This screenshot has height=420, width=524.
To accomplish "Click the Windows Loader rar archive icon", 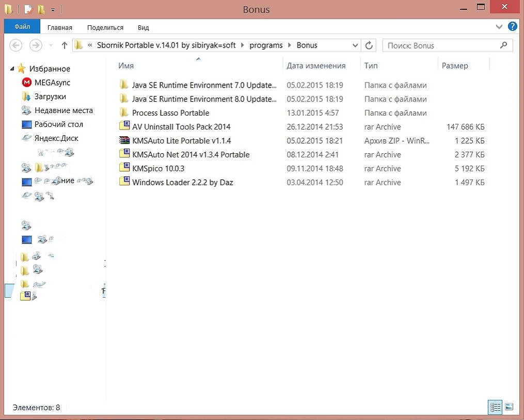I will [x=124, y=182].
